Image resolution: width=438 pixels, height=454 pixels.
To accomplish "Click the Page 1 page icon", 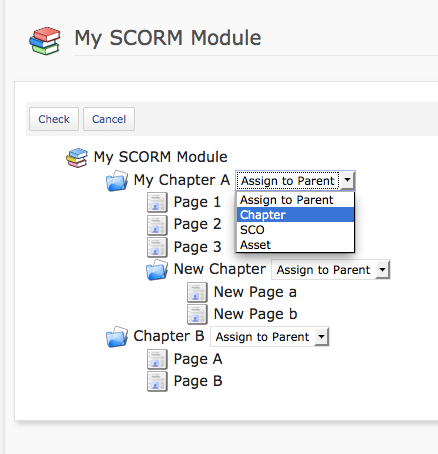I will tap(157, 202).
